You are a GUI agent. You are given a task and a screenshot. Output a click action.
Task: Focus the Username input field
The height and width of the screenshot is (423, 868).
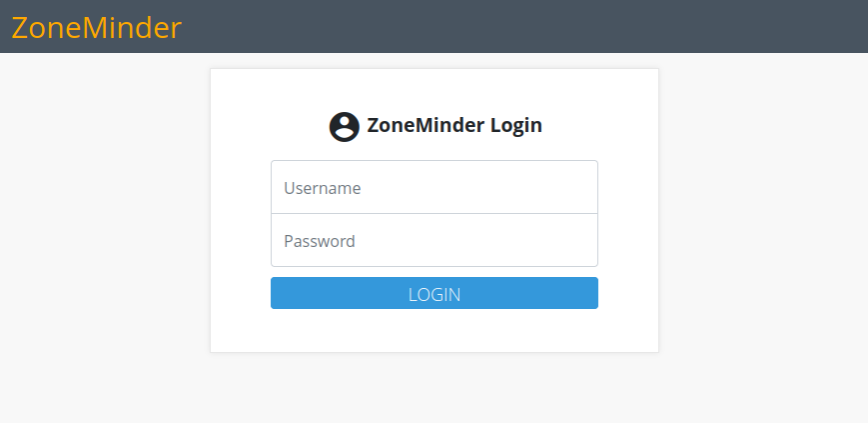tap(434, 187)
